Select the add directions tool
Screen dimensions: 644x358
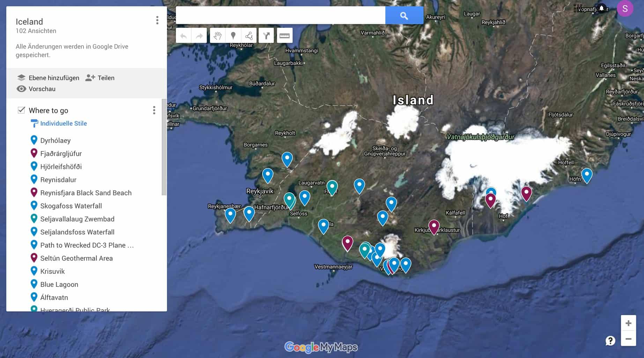click(266, 36)
